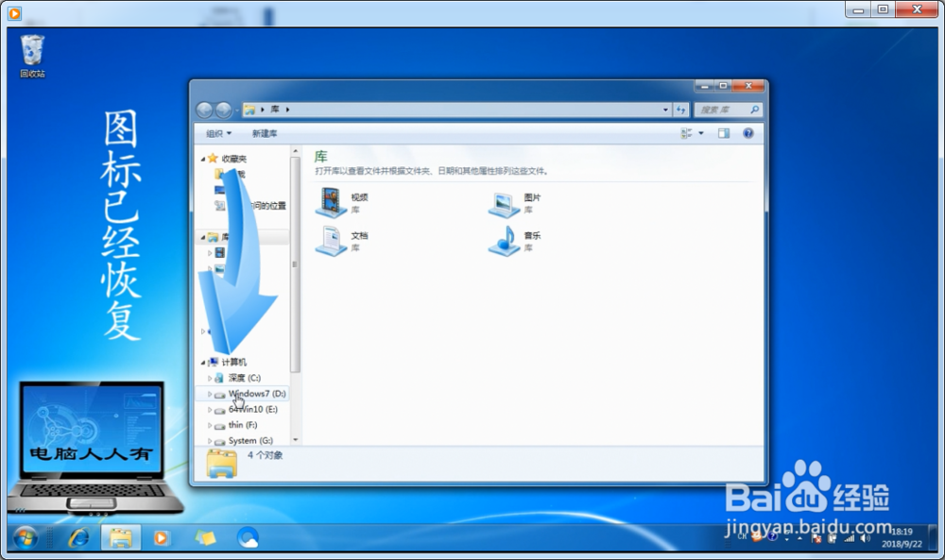The image size is (945, 560).
Task: Select the 图片 library icon
Action: point(504,204)
